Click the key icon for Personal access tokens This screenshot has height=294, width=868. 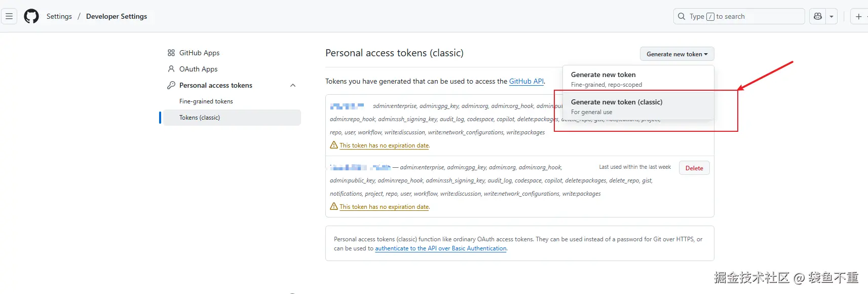171,85
